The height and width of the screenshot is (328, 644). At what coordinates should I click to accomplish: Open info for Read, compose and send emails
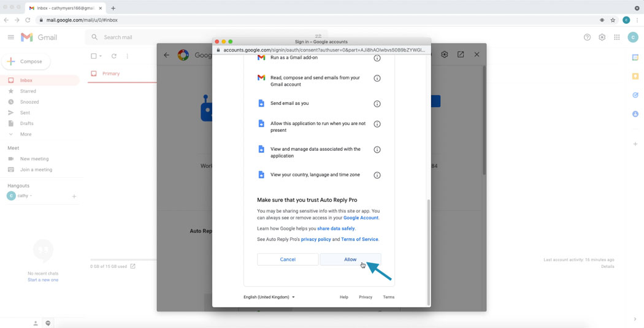(x=377, y=78)
